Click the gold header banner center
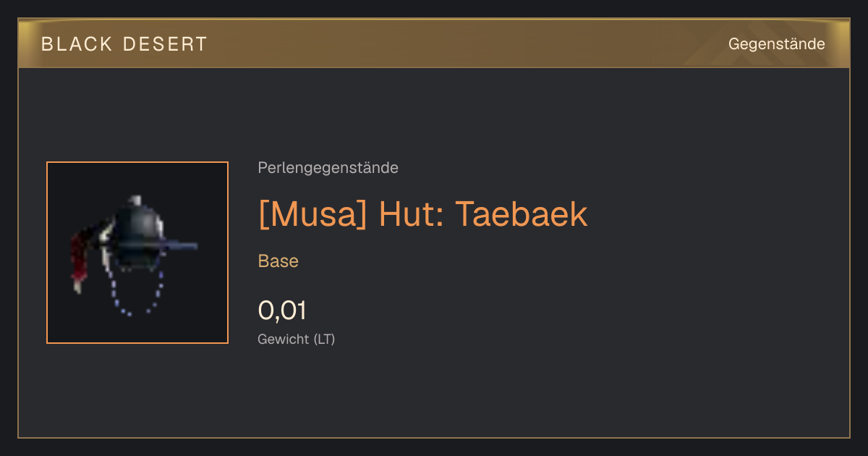Image resolution: width=868 pixels, height=456 pixels. (434, 43)
